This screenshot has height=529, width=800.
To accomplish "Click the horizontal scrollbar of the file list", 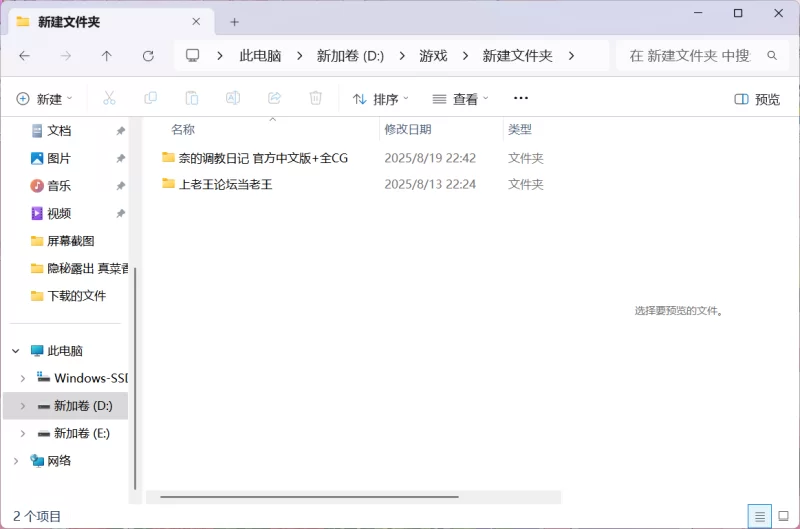I will click(x=309, y=497).
